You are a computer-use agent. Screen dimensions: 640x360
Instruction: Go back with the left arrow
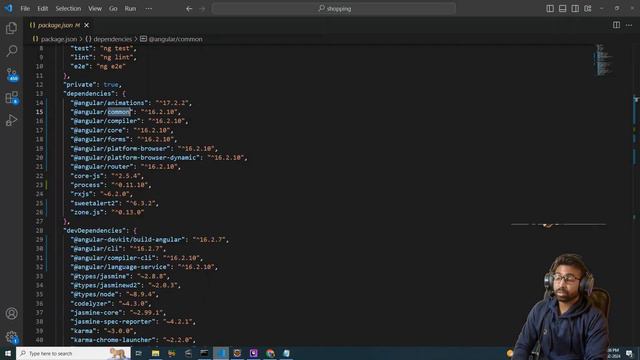(189, 9)
